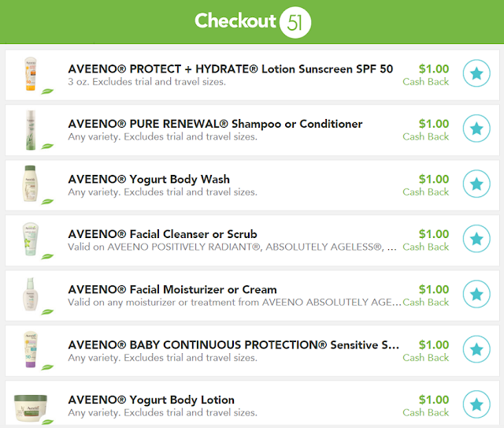Image resolution: width=504 pixels, height=428 pixels.
Task: Open the Pure Renewal shampoo bottle image
Action: point(31,128)
